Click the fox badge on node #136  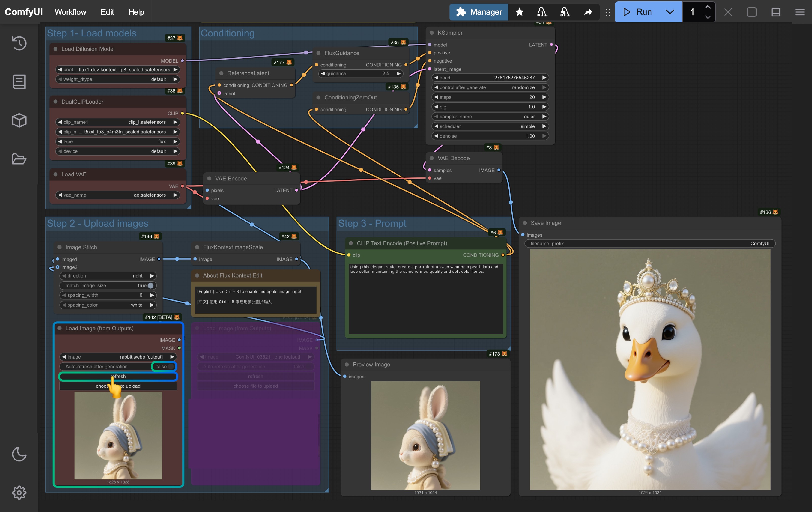click(x=775, y=212)
